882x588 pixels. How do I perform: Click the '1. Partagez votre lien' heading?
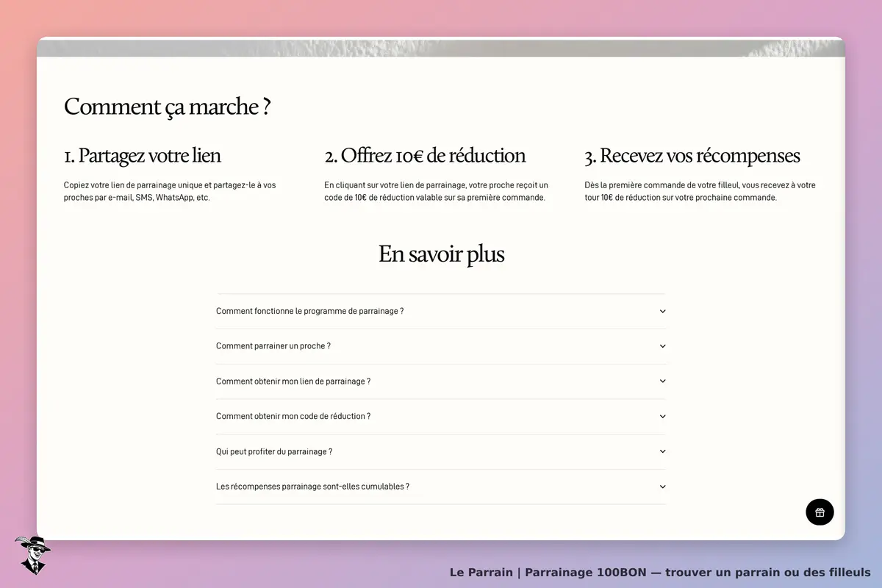point(143,156)
